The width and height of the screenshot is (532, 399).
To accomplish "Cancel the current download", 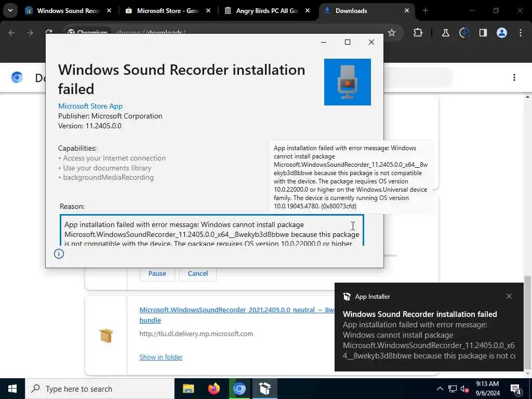I will [x=198, y=274].
